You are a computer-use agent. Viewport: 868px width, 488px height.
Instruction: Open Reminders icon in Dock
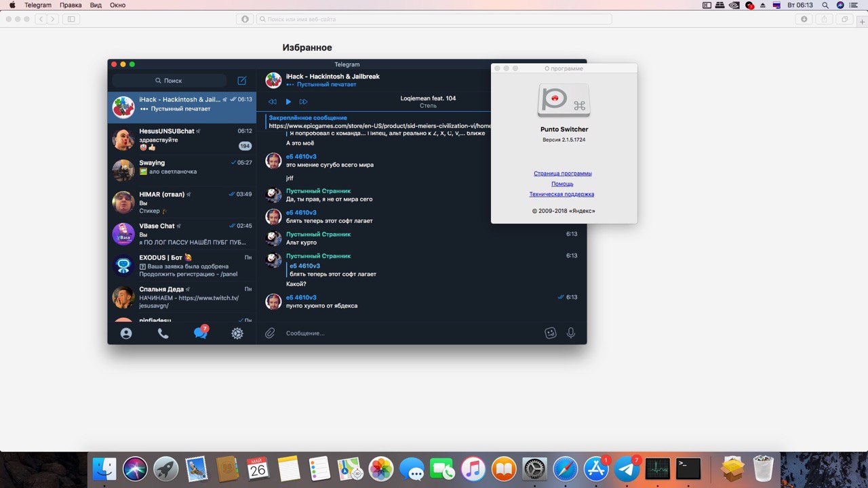319,468
